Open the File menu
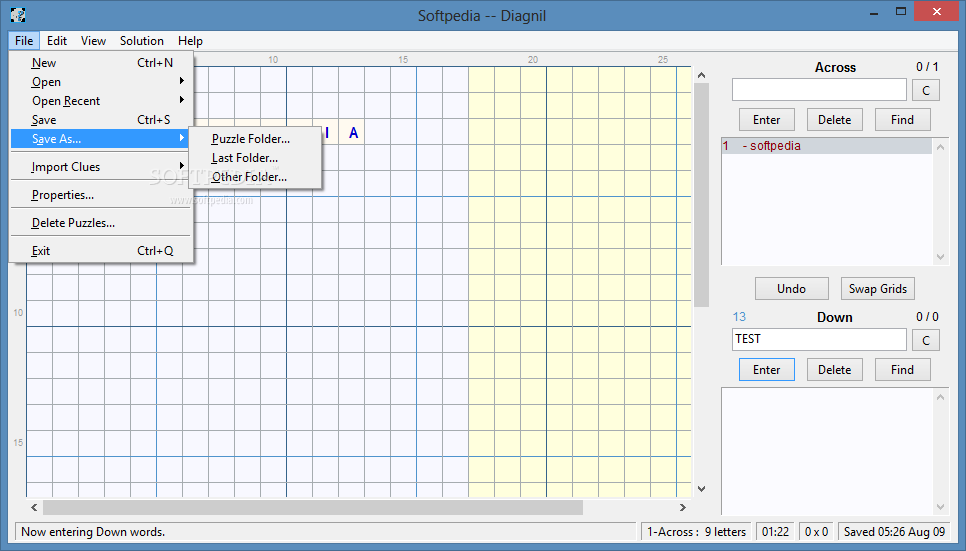The height and width of the screenshot is (551, 966). pos(24,41)
